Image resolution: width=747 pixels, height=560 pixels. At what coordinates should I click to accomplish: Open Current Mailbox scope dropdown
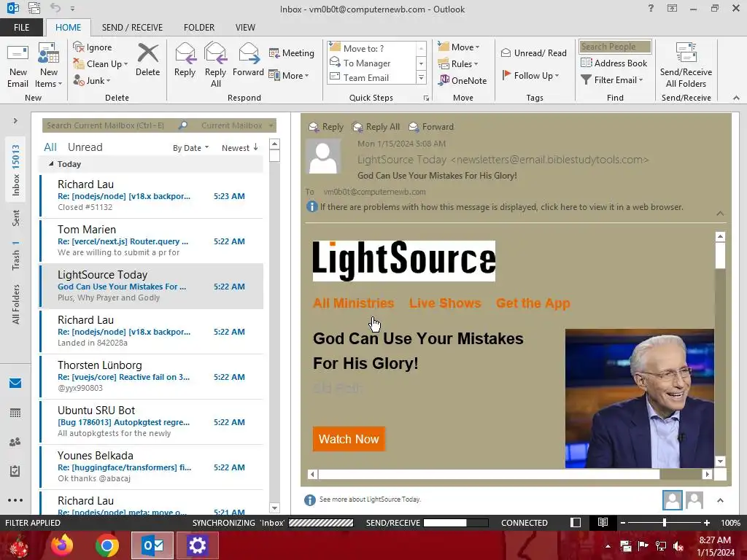[237, 125]
